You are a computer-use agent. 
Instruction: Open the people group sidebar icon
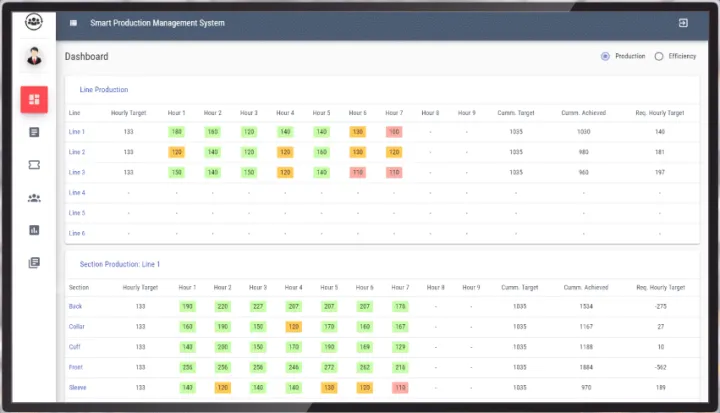click(x=34, y=198)
